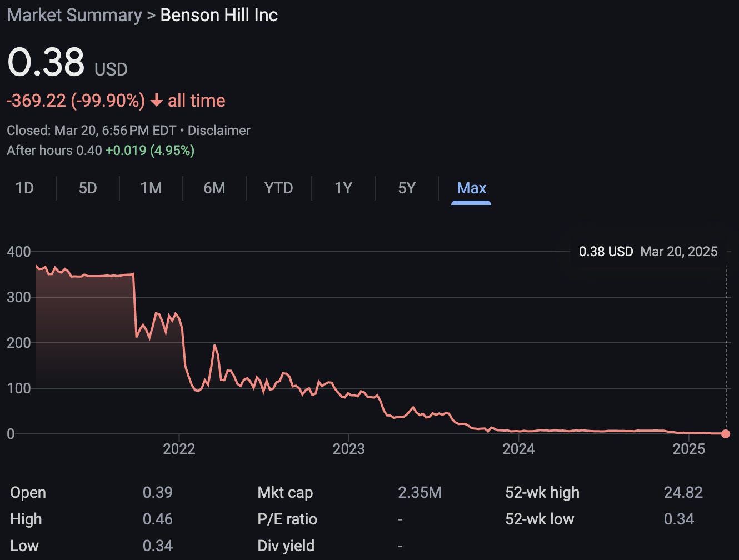Select the Max time range tab
The image size is (739, 560).
pyautogui.click(x=471, y=188)
